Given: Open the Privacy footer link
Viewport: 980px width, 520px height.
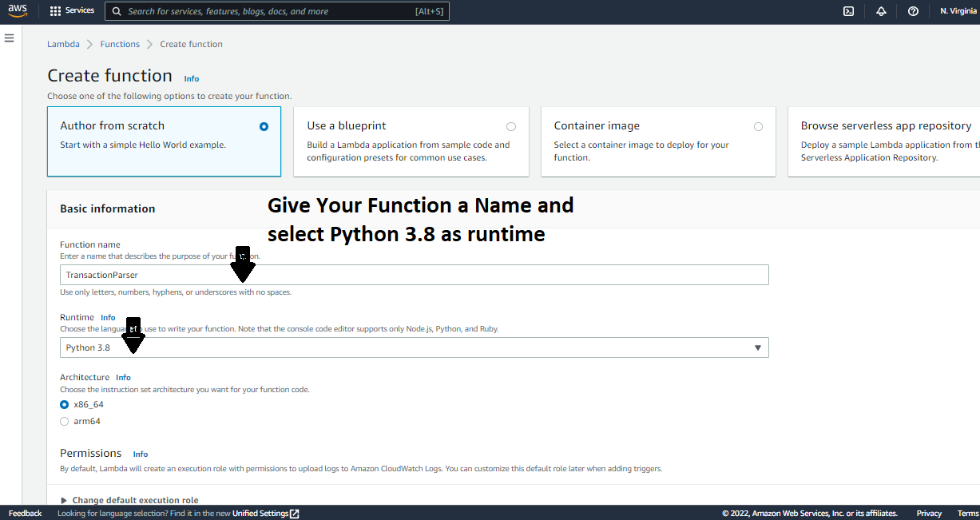Looking at the screenshot, I should pos(929,514).
